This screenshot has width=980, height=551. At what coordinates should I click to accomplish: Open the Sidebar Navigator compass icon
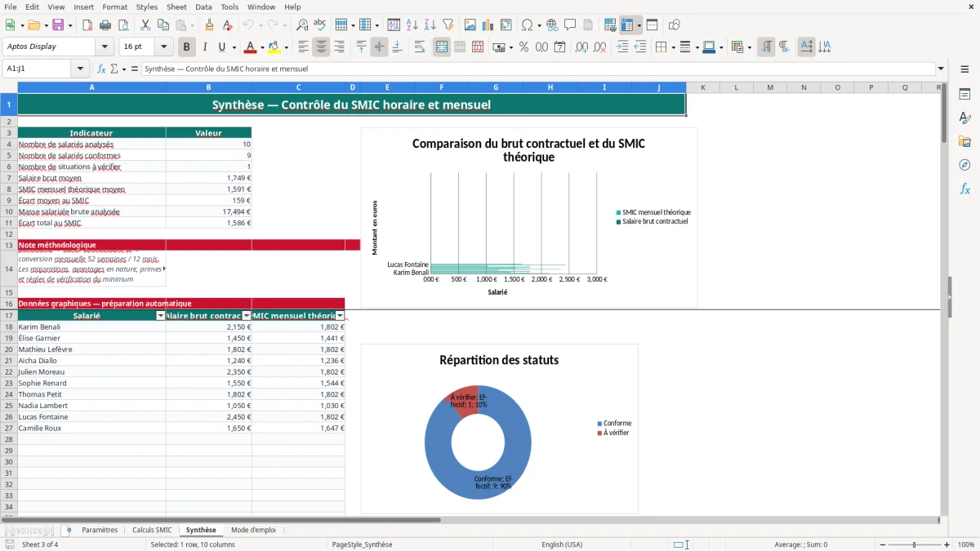[964, 165]
